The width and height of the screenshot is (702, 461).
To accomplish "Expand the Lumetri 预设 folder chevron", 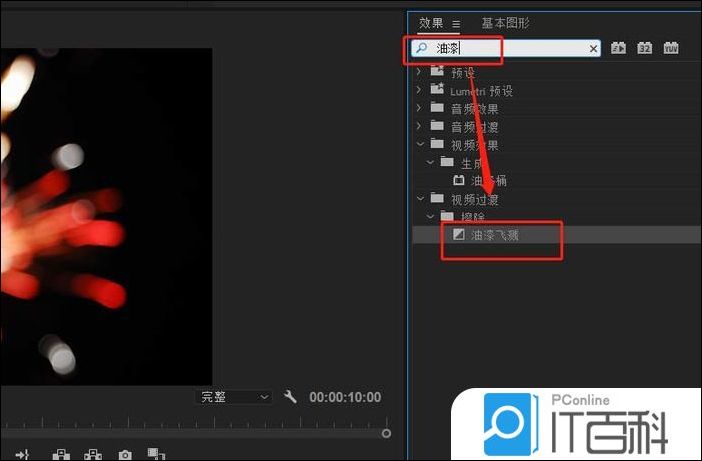I will coord(419,90).
